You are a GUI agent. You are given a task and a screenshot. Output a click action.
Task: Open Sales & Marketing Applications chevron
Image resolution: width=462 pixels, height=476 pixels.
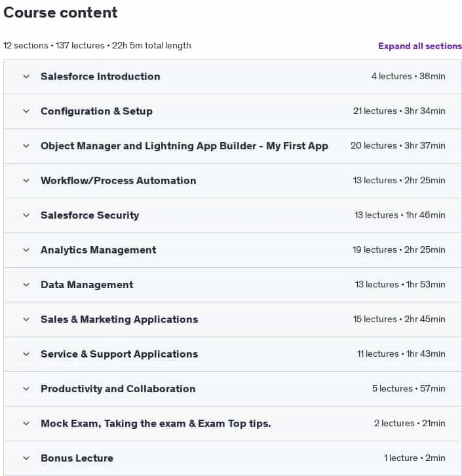click(x=26, y=320)
